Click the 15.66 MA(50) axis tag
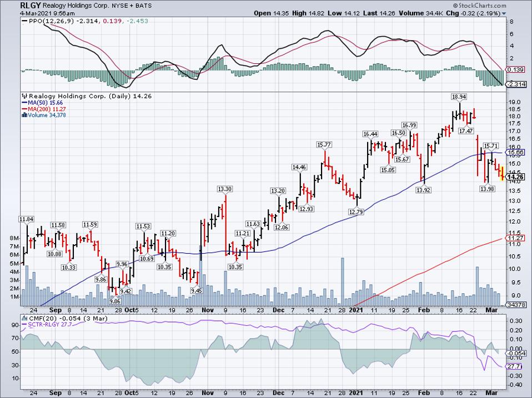The height and width of the screenshot is (398, 532). (516, 153)
